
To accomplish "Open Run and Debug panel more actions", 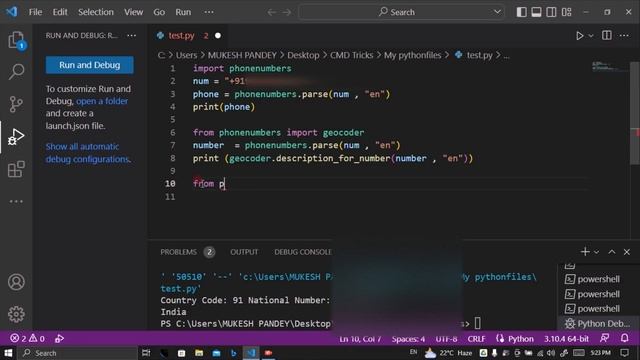I will coord(131,36).
